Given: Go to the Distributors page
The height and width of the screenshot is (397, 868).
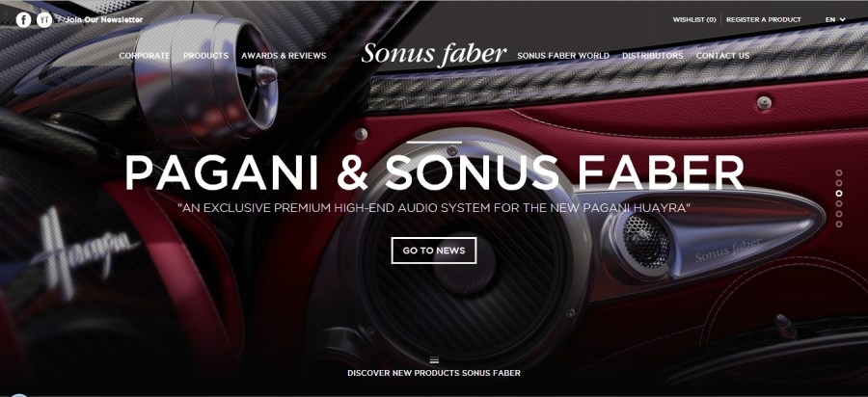Looking at the screenshot, I should [x=652, y=56].
